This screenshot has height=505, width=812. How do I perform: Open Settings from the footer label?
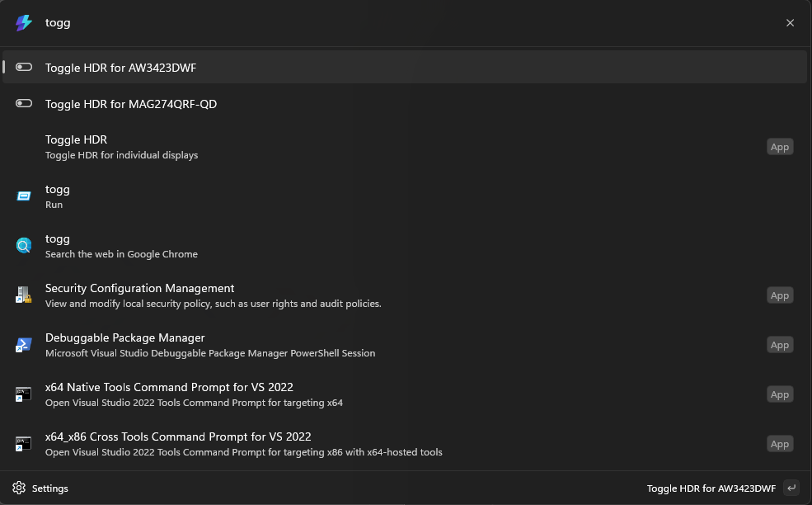tap(50, 488)
